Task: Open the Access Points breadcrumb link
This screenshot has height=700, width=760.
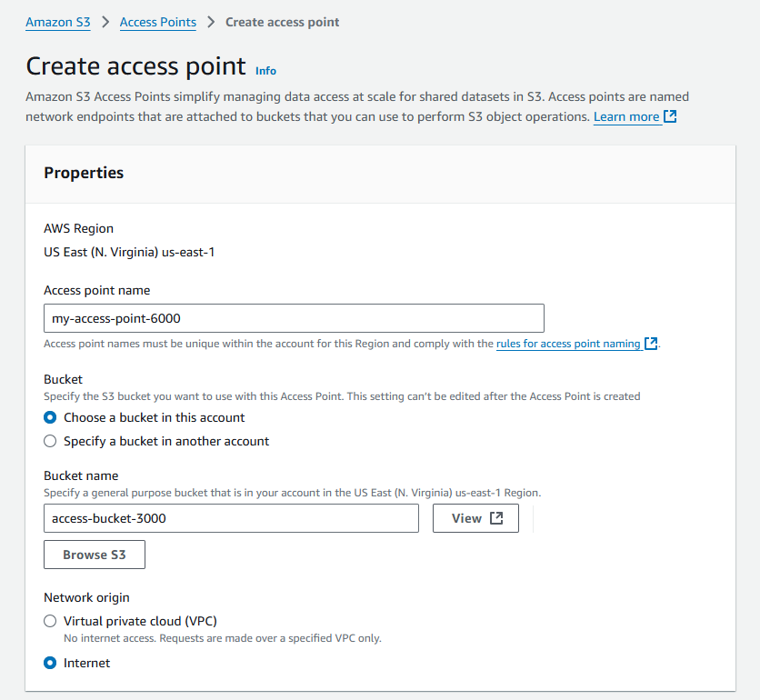Action: tap(157, 22)
